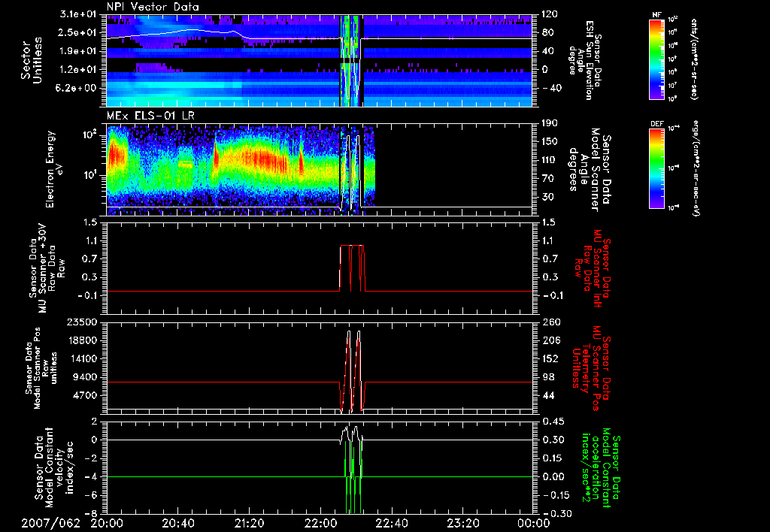Click the 'DEF' label above the color bar
The height and width of the screenshot is (532, 770).
click(657, 124)
